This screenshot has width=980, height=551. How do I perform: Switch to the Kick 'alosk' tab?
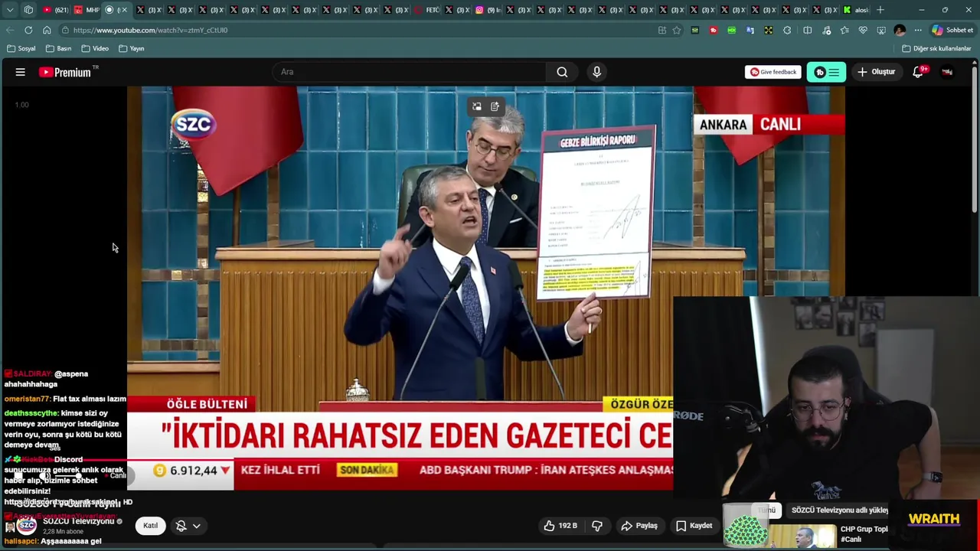pos(856,10)
